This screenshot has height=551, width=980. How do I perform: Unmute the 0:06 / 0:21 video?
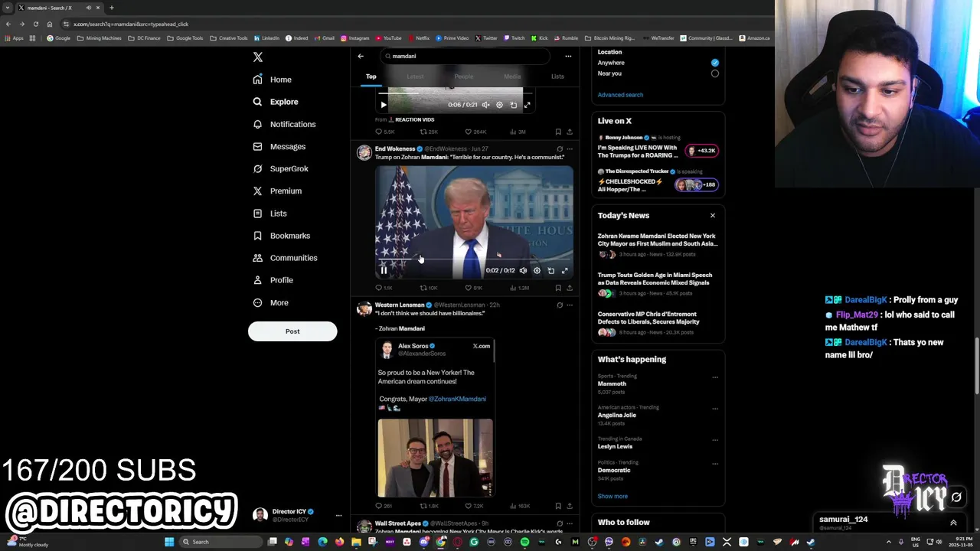tap(485, 105)
